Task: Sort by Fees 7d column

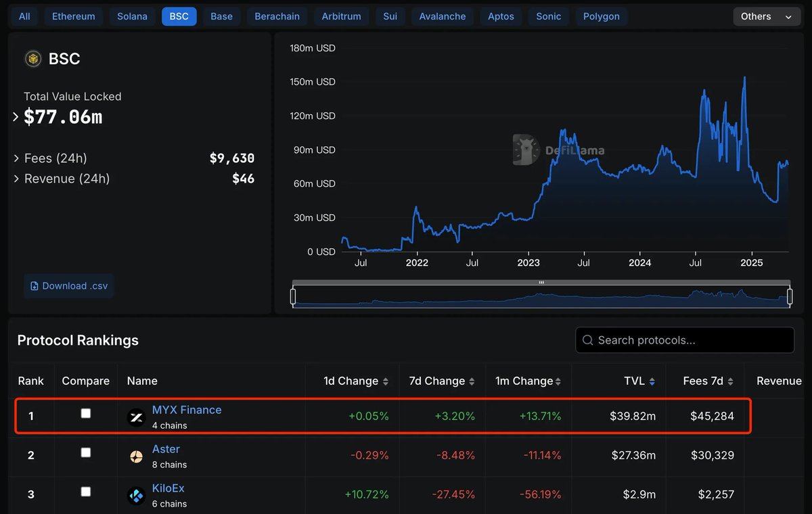Action: click(708, 381)
